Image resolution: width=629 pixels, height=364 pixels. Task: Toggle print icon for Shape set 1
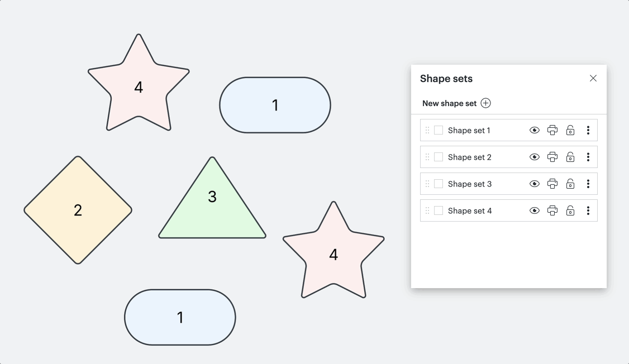pyautogui.click(x=552, y=130)
